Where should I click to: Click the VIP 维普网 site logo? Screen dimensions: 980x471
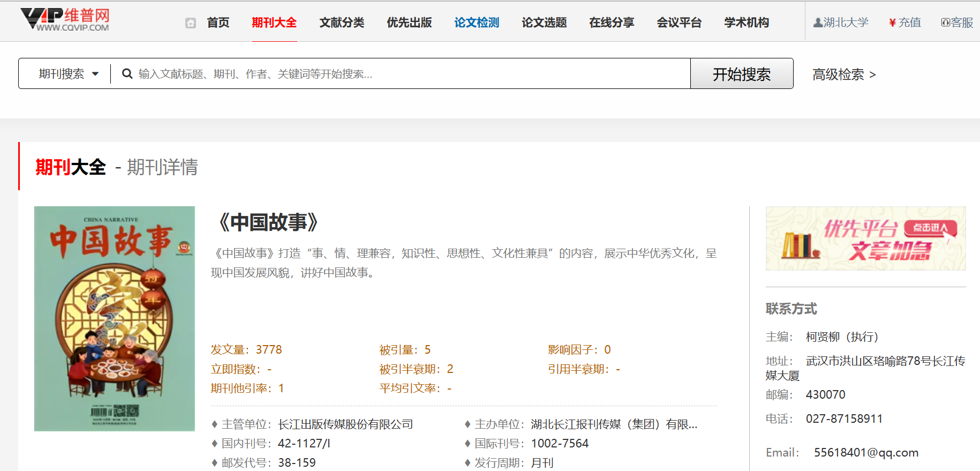pyautogui.click(x=65, y=20)
